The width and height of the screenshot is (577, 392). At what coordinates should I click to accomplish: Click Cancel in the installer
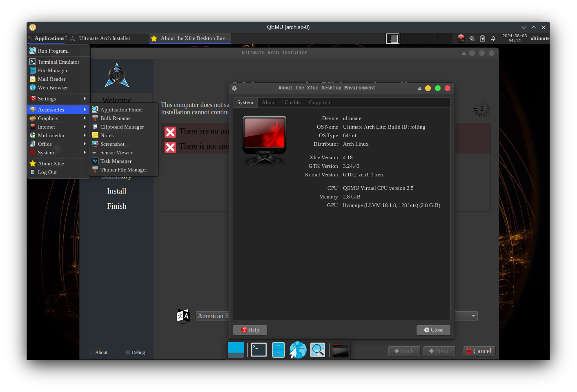(479, 351)
